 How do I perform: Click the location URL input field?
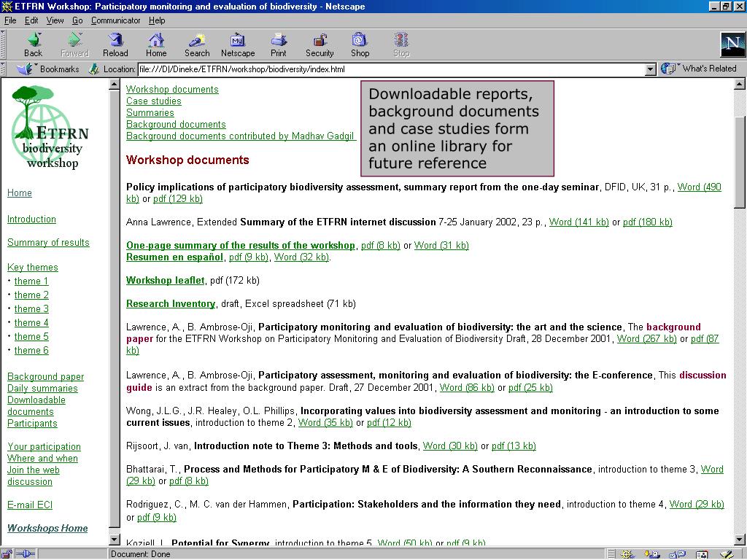(x=391, y=69)
